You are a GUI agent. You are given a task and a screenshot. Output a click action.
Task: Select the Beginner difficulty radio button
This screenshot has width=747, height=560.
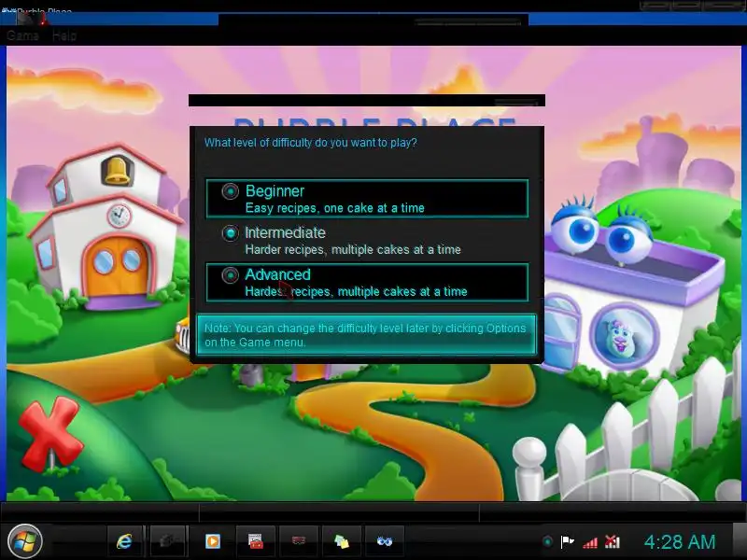230,191
